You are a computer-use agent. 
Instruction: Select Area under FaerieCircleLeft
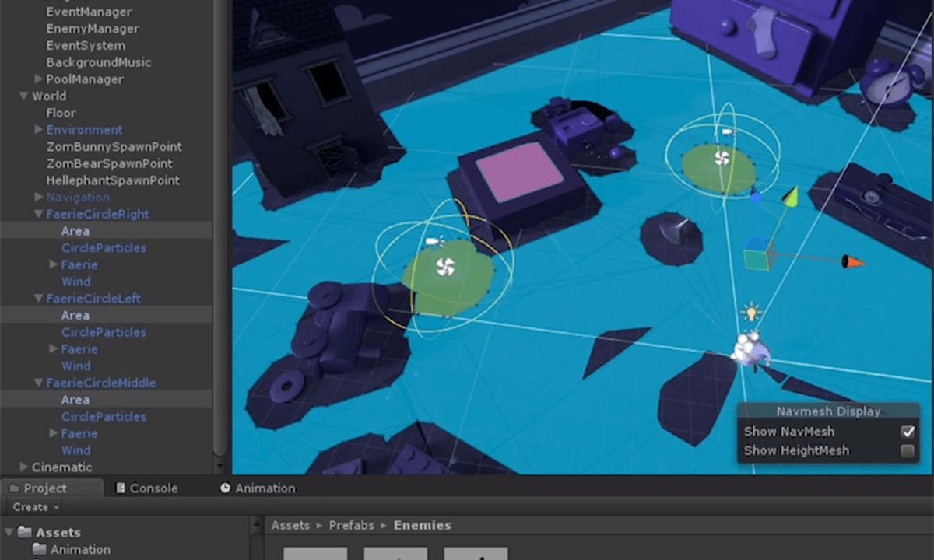(75, 315)
